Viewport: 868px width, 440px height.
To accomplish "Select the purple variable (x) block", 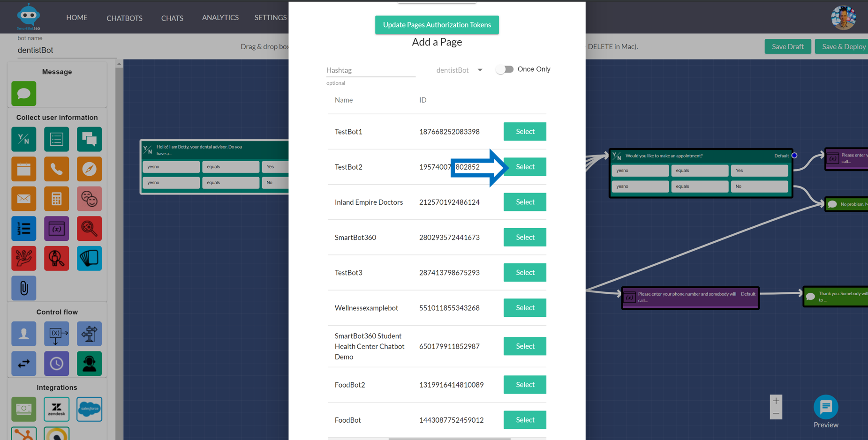I will (57, 229).
